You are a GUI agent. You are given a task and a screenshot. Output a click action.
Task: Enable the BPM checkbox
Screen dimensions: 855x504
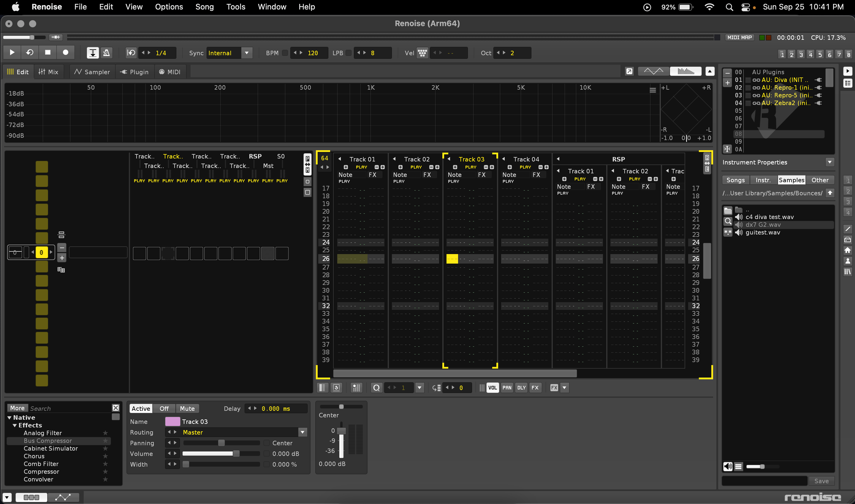point(285,53)
